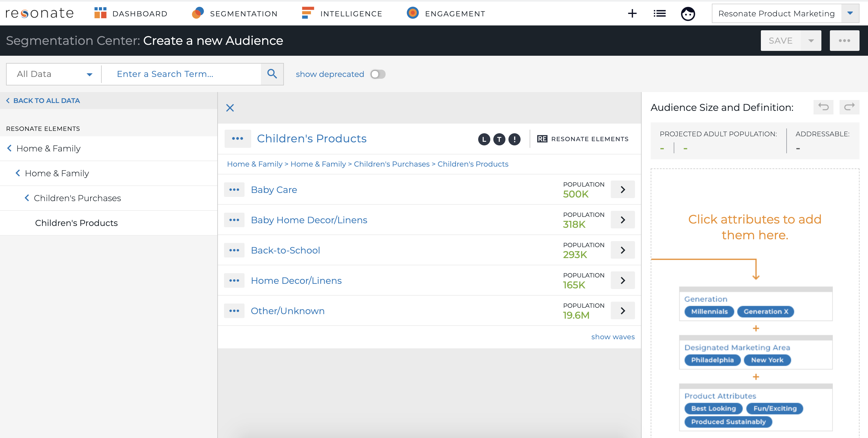Expand the SAVE button dropdown arrow

(x=811, y=41)
